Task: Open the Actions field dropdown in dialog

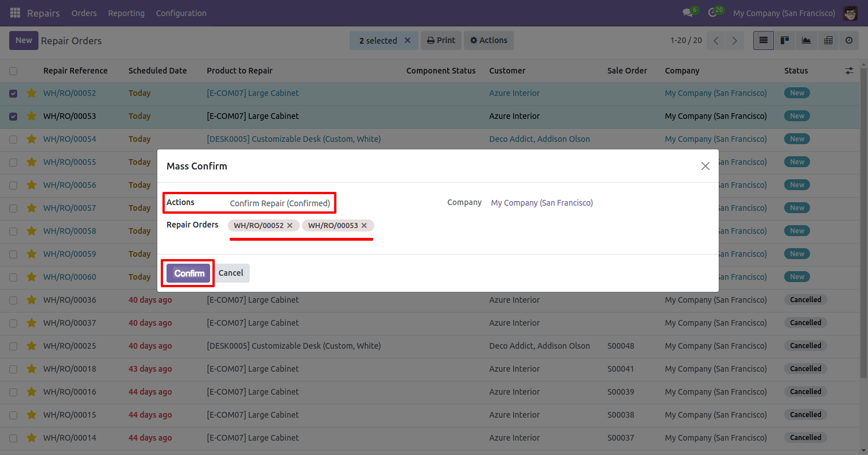Action: coord(280,203)
